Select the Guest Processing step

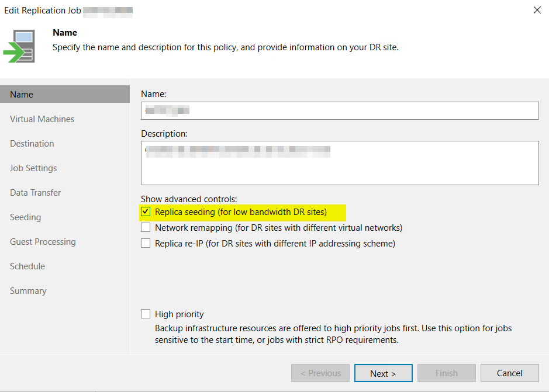point(43,242)
